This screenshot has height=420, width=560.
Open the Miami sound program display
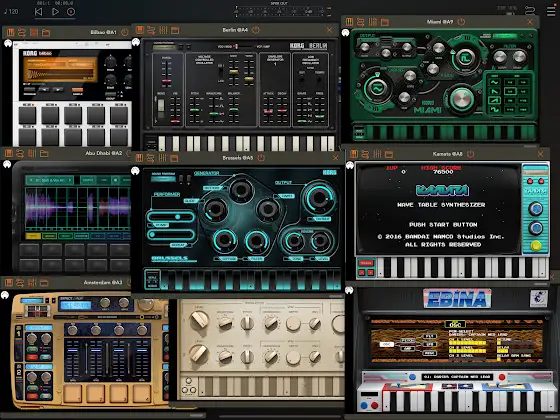coord(505,36)
